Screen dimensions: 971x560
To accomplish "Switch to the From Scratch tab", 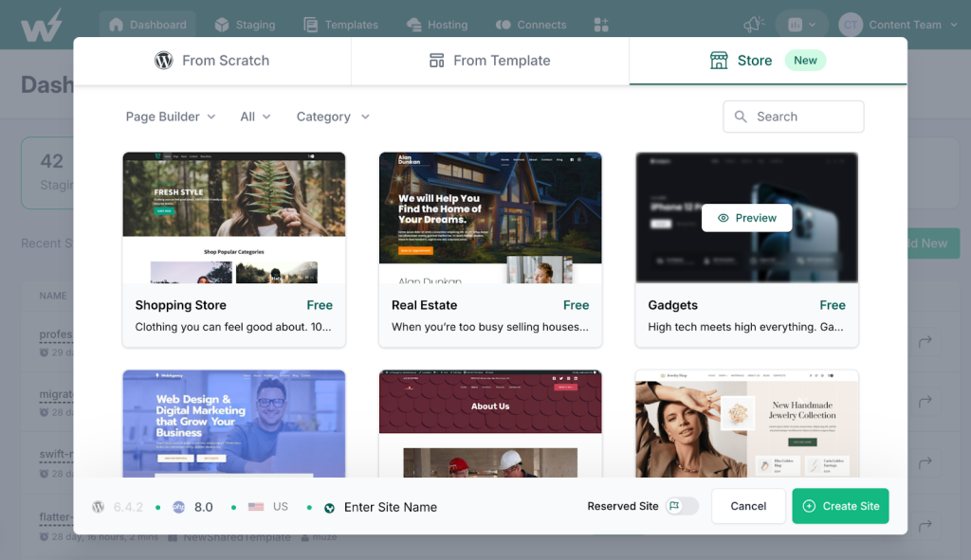I will [x=211, y=61].
